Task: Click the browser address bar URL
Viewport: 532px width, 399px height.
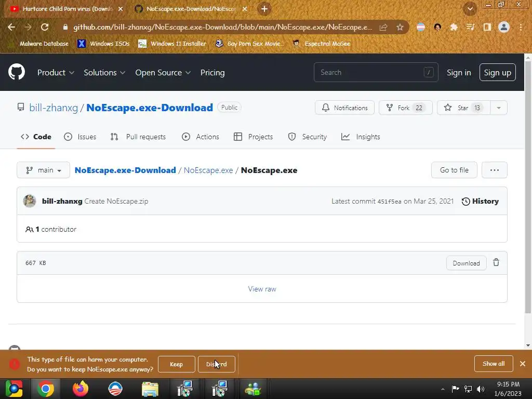Action: click(x=222, y=27)
